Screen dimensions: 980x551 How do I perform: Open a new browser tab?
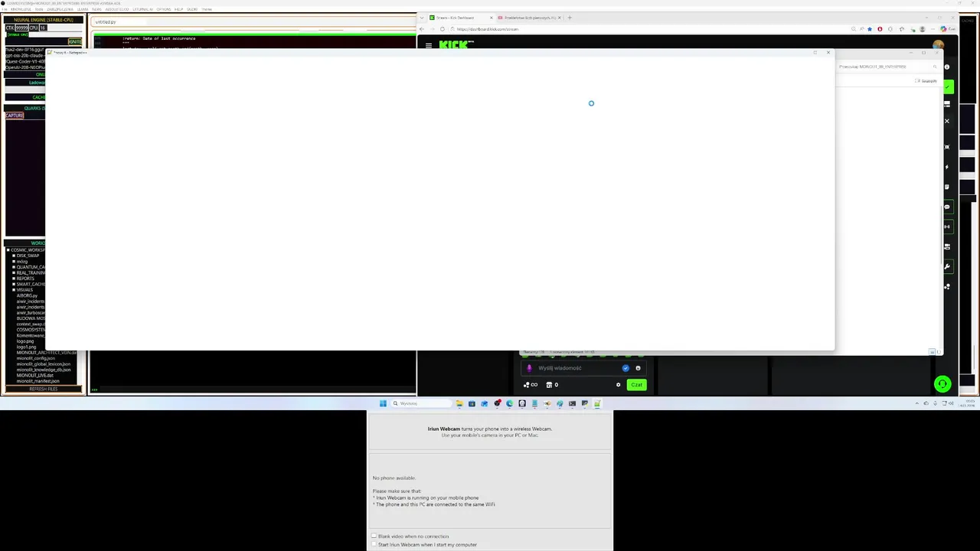point(570,18)
